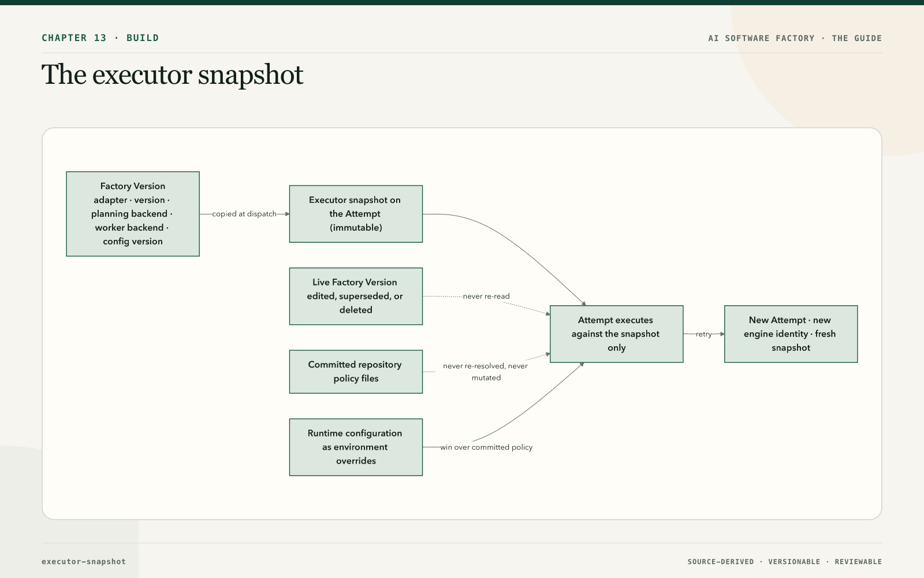Viewport: 924px width, 578px height.
Task: Select the 'Committed repository policy files' node
Action: [x=356, y=372]
